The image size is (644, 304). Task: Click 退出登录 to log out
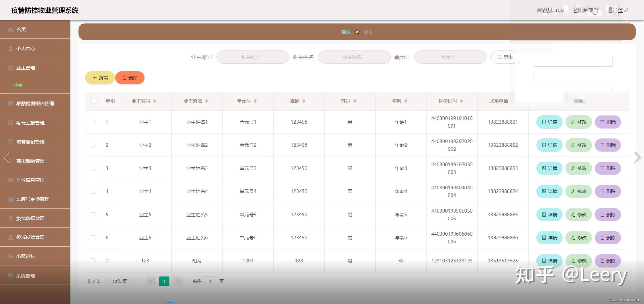pos(617,10)
